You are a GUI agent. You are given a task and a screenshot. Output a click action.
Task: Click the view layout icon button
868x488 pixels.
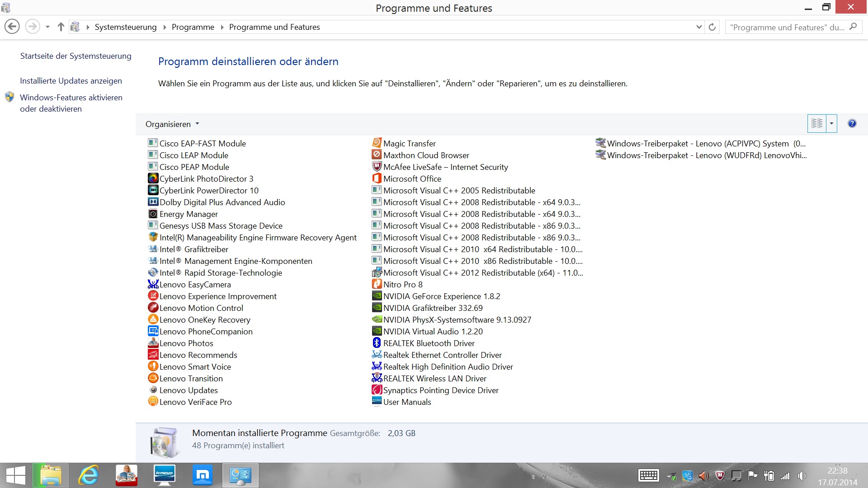click(x=817, y=123)
